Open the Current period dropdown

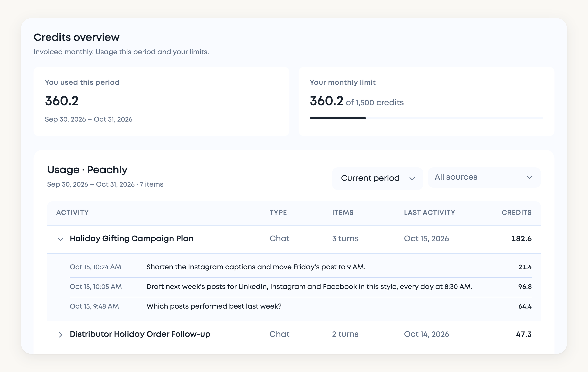(378, 179)
